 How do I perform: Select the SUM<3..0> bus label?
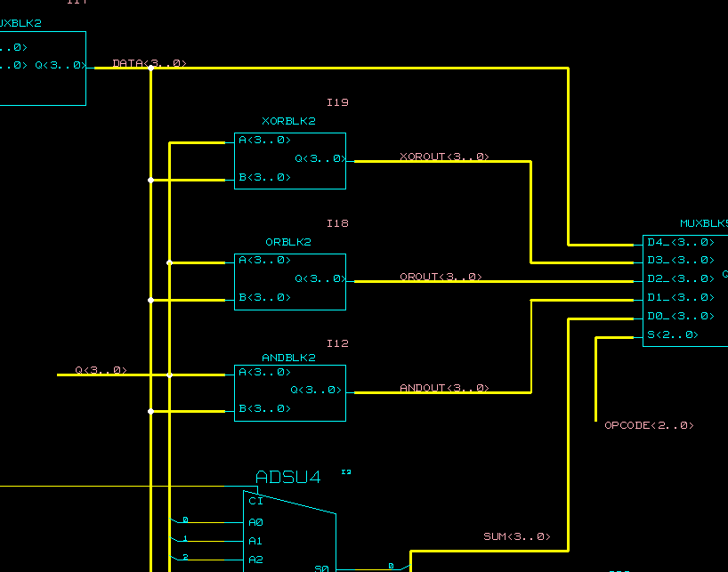tap(516, 536)
